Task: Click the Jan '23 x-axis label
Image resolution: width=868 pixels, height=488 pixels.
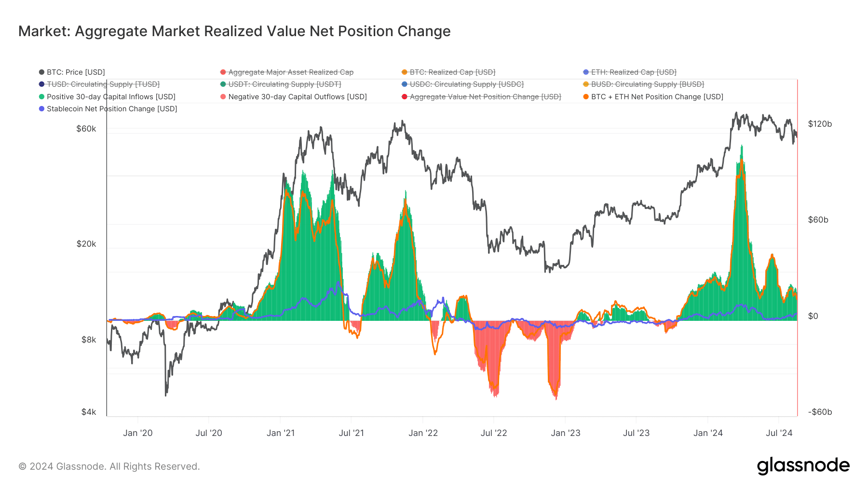Action: 566,433
